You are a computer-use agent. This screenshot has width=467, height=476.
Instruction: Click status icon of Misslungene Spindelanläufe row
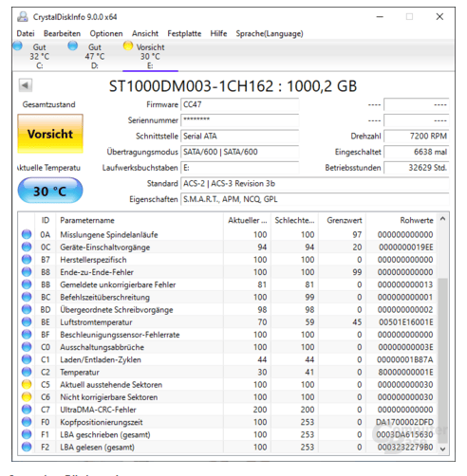click(x=27, y=234)
